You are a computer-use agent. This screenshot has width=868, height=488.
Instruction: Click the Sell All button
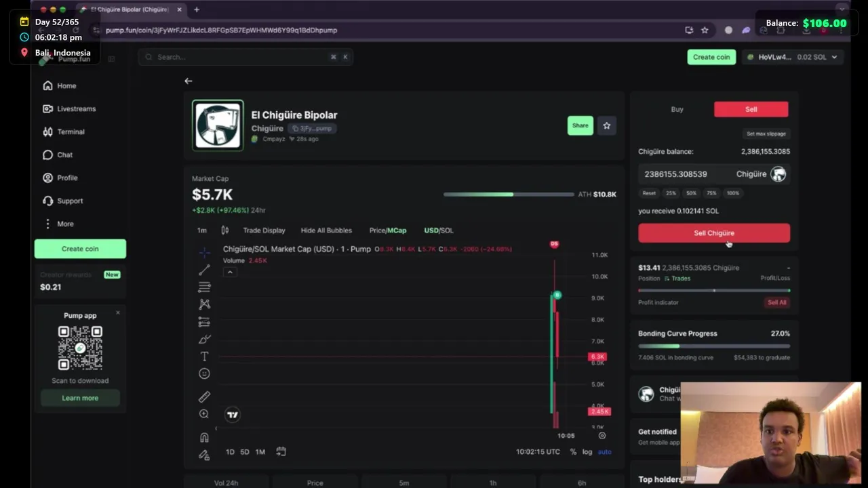pyautogui.click(x=777, y=302)
